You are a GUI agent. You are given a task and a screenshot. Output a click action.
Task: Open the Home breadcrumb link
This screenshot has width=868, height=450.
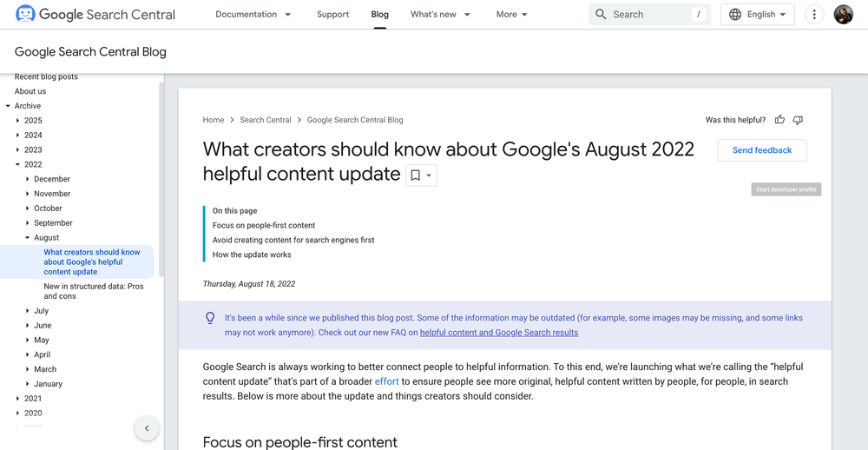click(214, 120)
